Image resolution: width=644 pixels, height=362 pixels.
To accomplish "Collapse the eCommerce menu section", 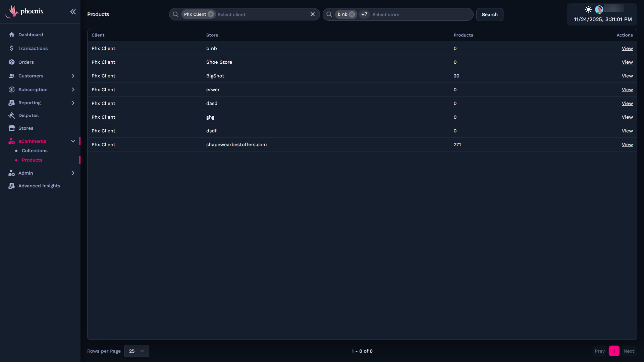I will coord(73,141).
